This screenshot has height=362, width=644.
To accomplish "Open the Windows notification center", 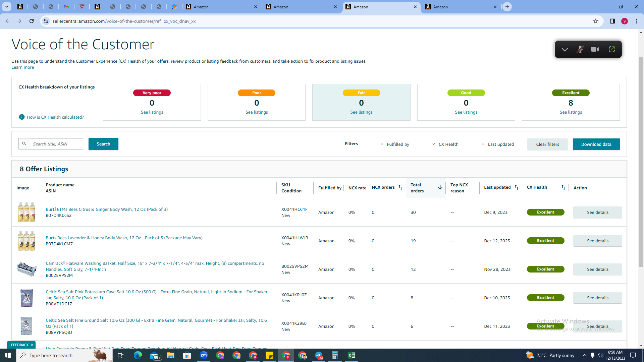I will point(633,355).
